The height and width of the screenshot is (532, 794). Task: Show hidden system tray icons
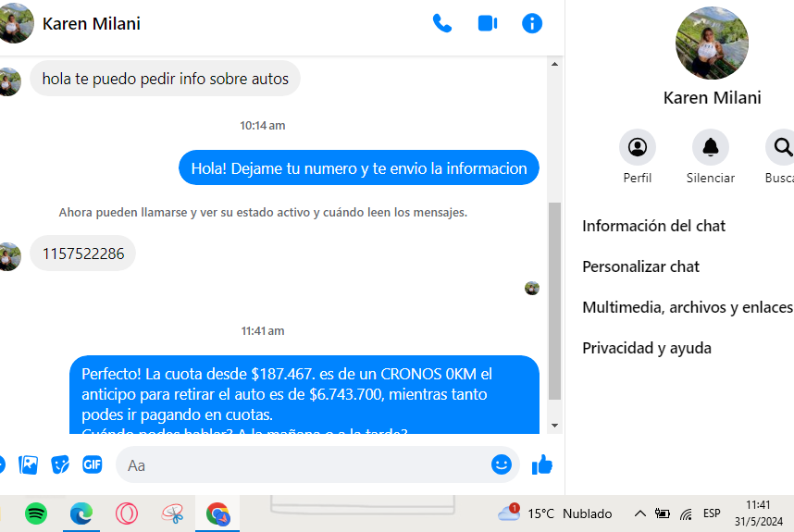640,513
